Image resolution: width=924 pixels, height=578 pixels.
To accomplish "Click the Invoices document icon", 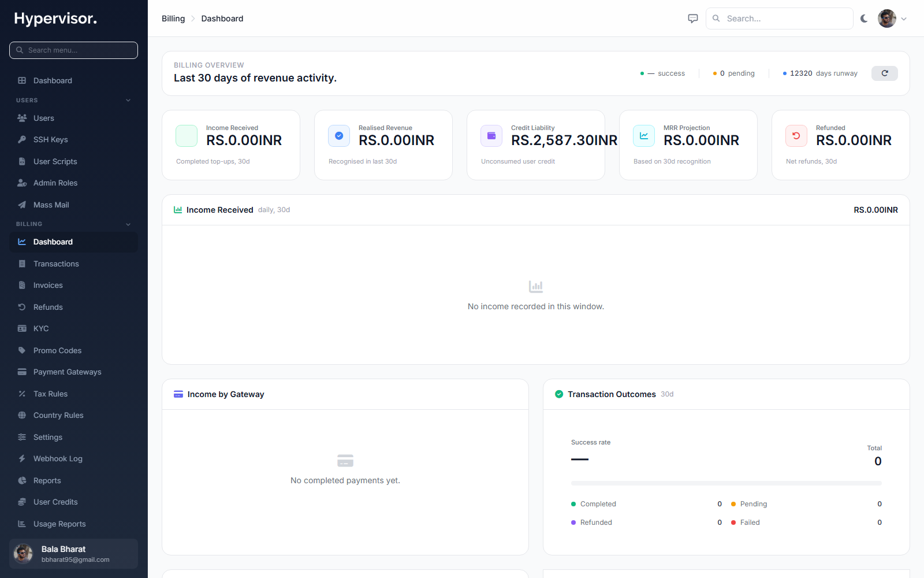I will 22,285.
